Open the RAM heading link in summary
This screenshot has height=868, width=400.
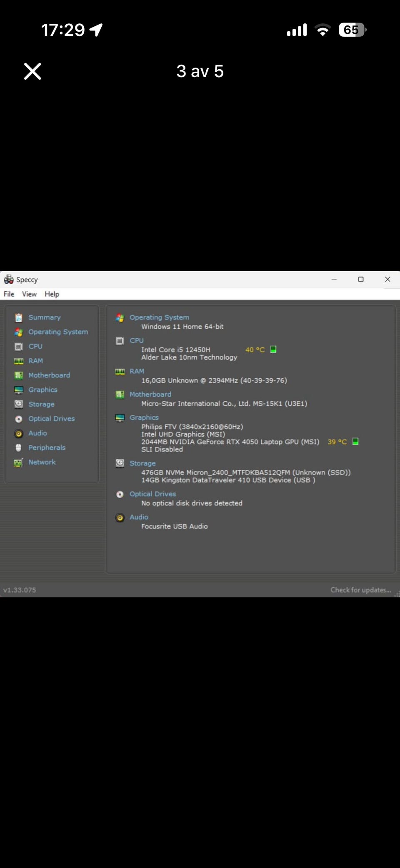click(x=137, y=371)
